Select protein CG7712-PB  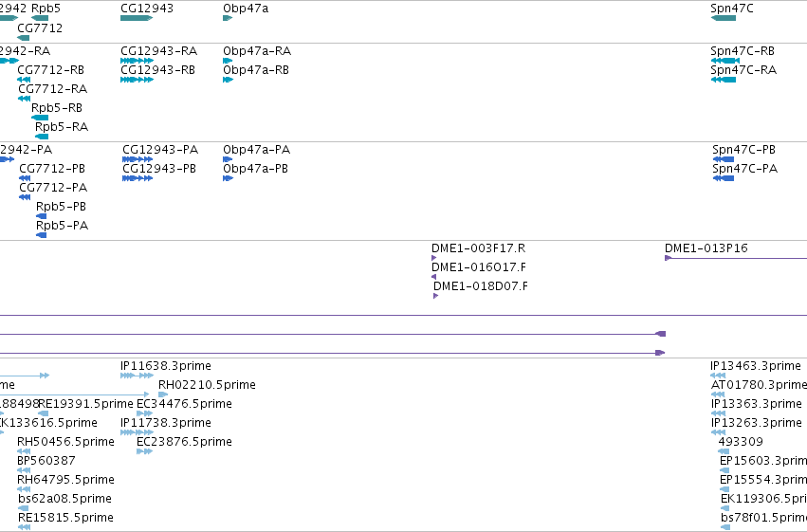[x=25, y=178]
